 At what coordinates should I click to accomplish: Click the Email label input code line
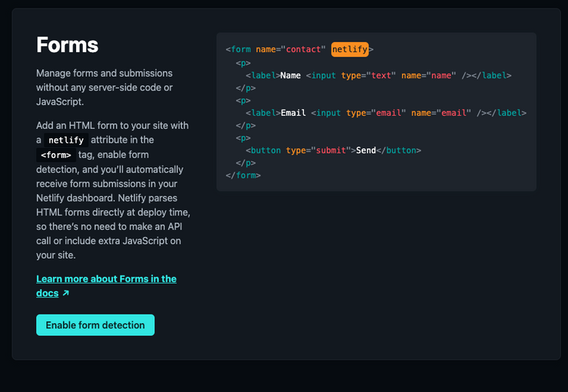(386, 113)
